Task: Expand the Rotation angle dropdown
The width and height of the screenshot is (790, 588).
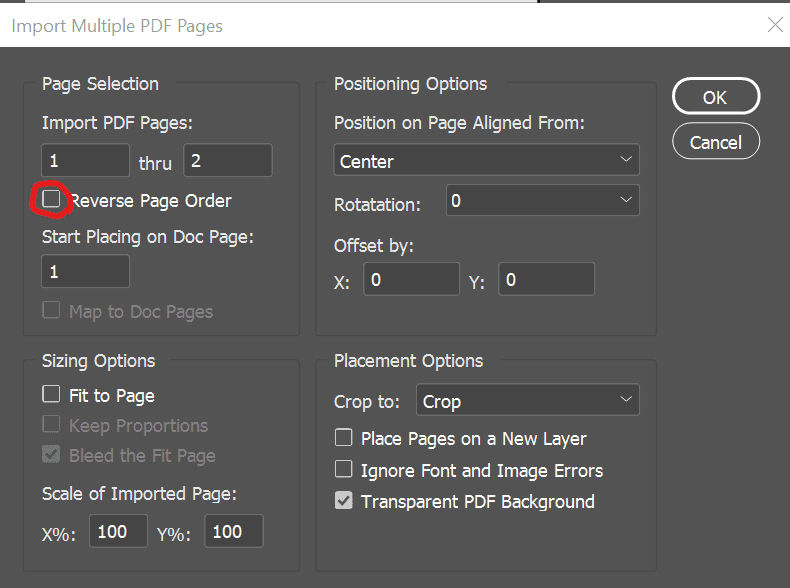Action: pyautogui.click(x=541, y=201)
